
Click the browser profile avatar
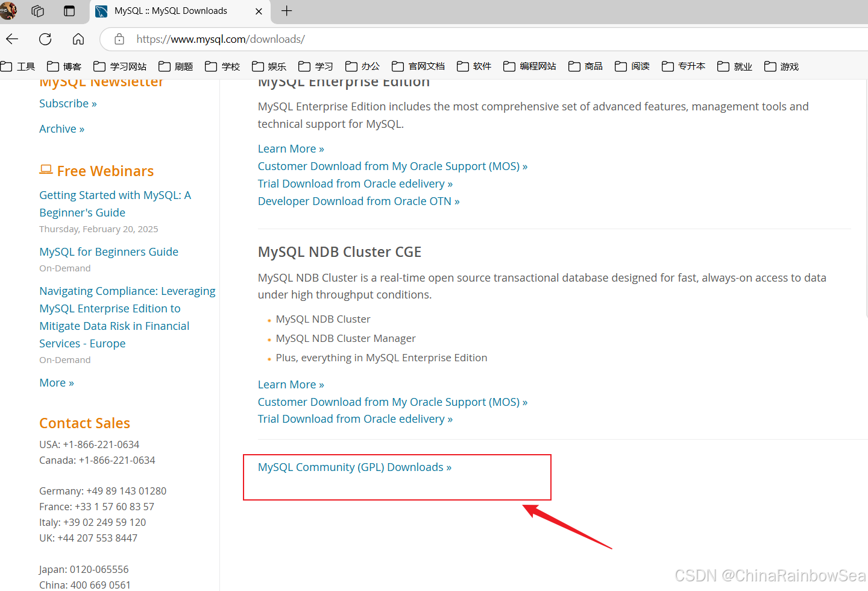pos(8,11)
